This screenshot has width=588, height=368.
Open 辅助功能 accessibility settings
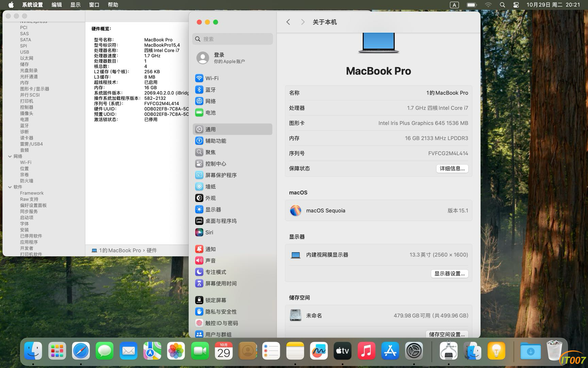click(x=232, y=141)
